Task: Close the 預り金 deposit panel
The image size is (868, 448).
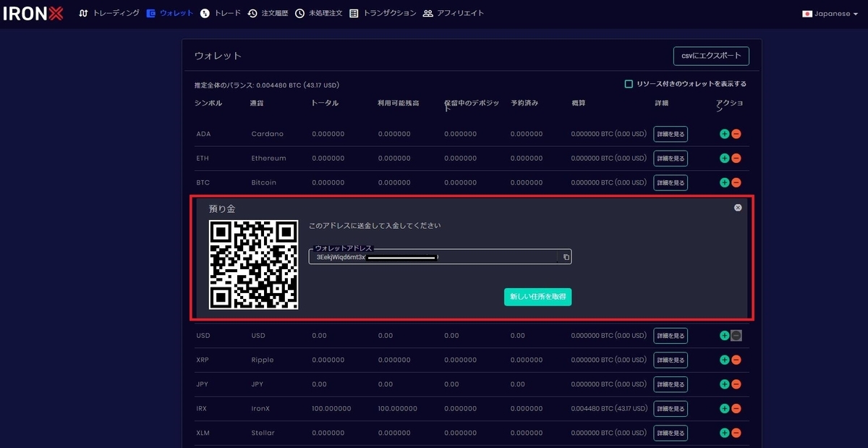Action: pyautogui.click(x=738, y=208)
